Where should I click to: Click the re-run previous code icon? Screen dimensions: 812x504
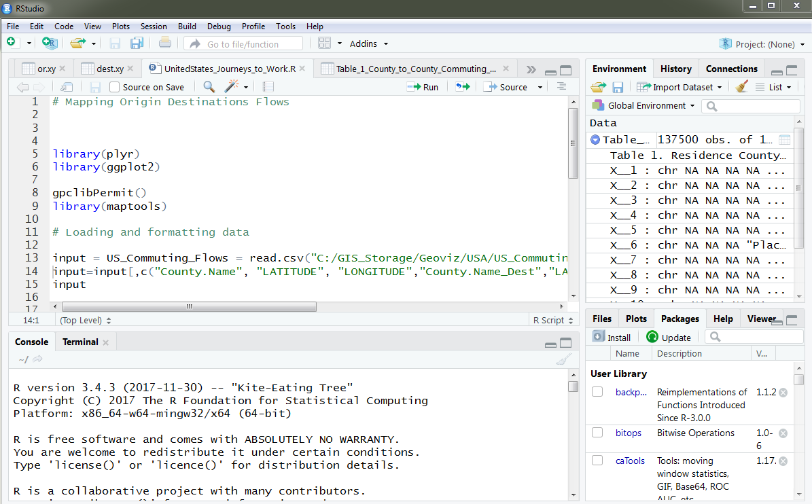[463, 87]
